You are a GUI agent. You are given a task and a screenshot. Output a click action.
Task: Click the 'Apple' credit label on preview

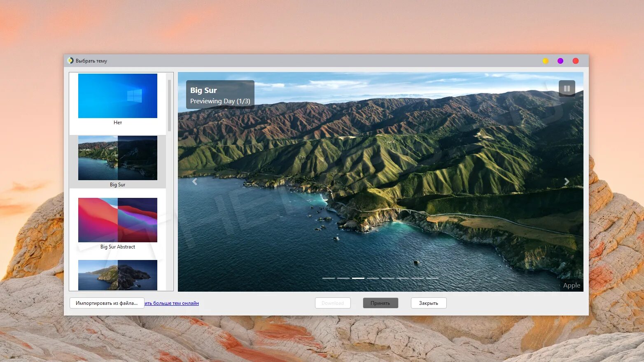click(x=572, y=285)
